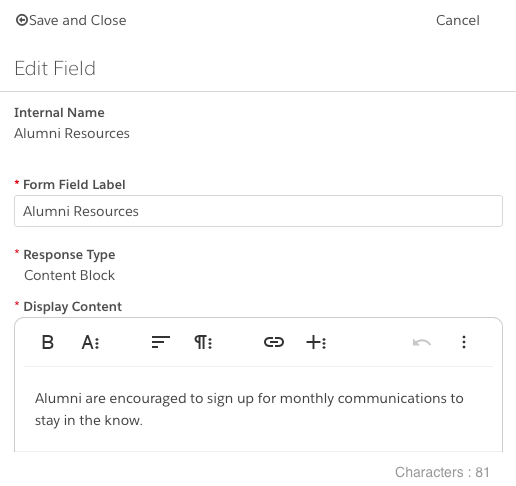
Task: Open the vertical ellipsis more options
Action: click(464, 342)
